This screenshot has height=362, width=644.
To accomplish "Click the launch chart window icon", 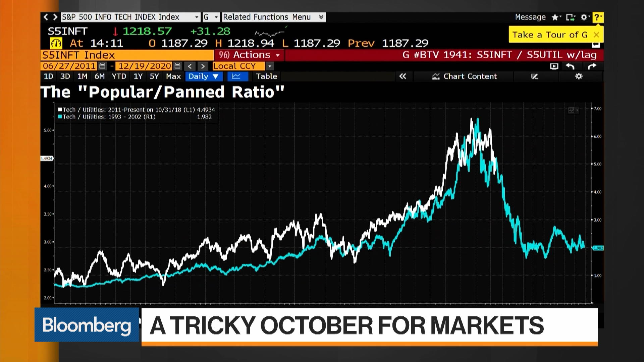I will coord(554,66).
